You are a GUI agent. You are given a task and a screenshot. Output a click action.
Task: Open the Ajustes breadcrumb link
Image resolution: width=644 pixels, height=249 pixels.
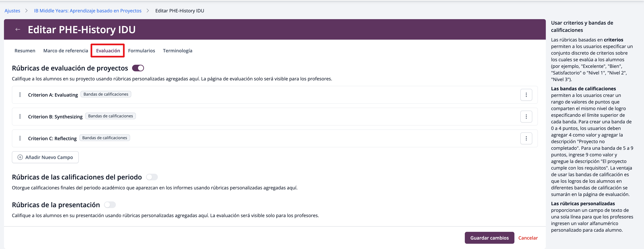coord(12,11)
